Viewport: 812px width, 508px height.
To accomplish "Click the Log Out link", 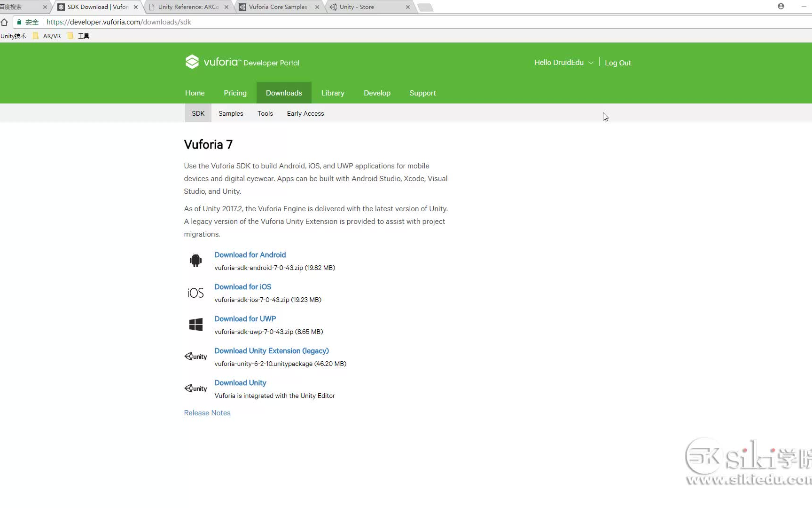I will pyautogui.click(x=617, y=63).
